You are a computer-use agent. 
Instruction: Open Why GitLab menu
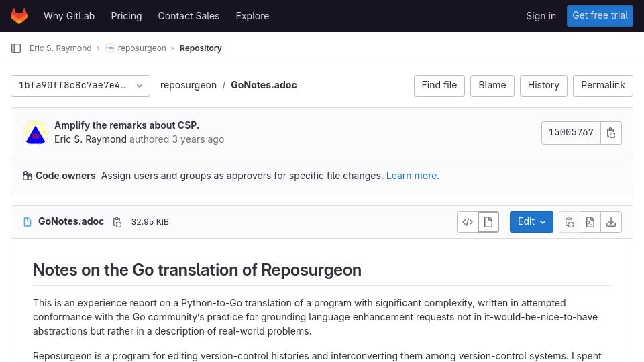(x=69, y=16)
